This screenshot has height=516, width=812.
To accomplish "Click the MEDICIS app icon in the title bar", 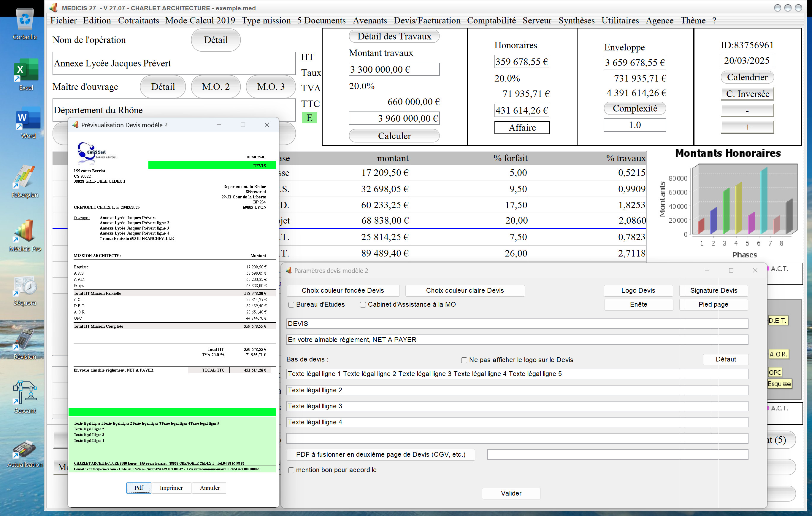I will 53,8.
